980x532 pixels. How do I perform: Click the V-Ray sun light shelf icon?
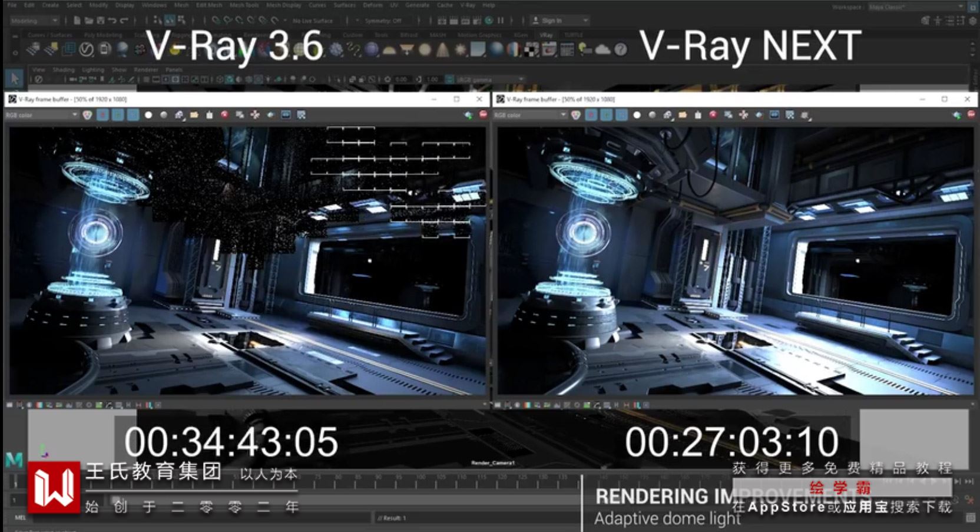coord(461,49)
